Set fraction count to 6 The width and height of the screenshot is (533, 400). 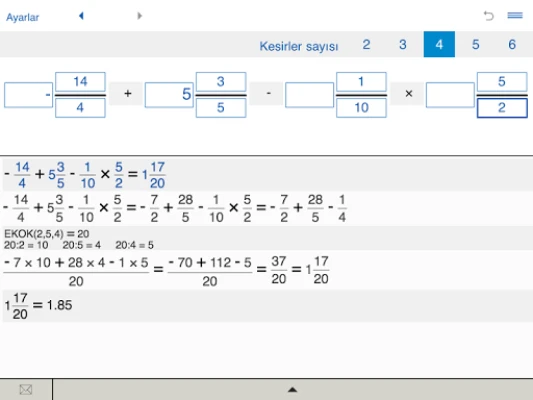point(512,45)
